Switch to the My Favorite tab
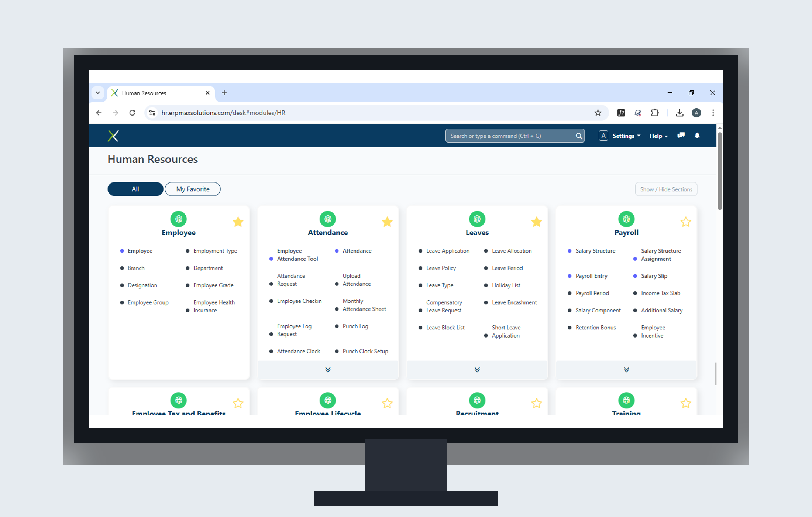Image resolution: width=812 pixels, height=517 pixels. pos(192,189)
